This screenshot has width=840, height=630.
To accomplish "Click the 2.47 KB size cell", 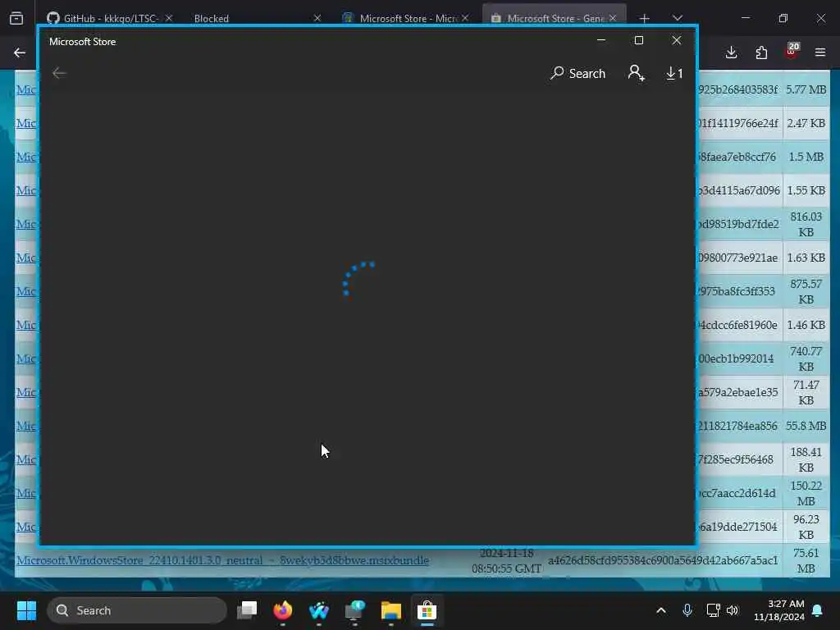I will pos(806,123).
